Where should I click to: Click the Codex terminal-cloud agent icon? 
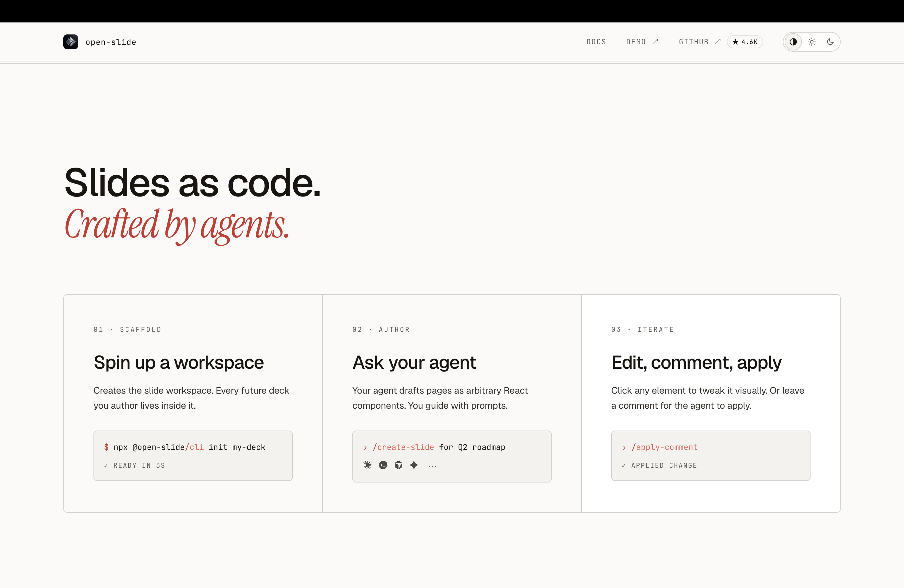point(383,465)
